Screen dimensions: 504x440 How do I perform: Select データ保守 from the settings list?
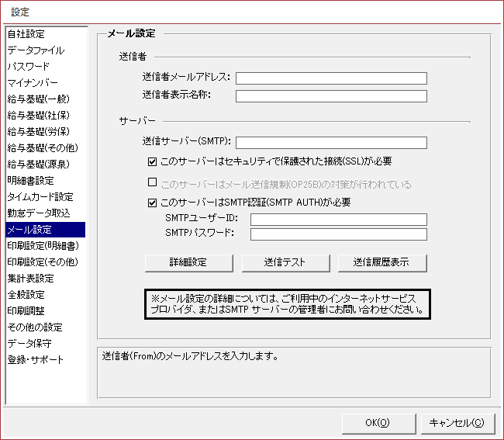point(28,344)
